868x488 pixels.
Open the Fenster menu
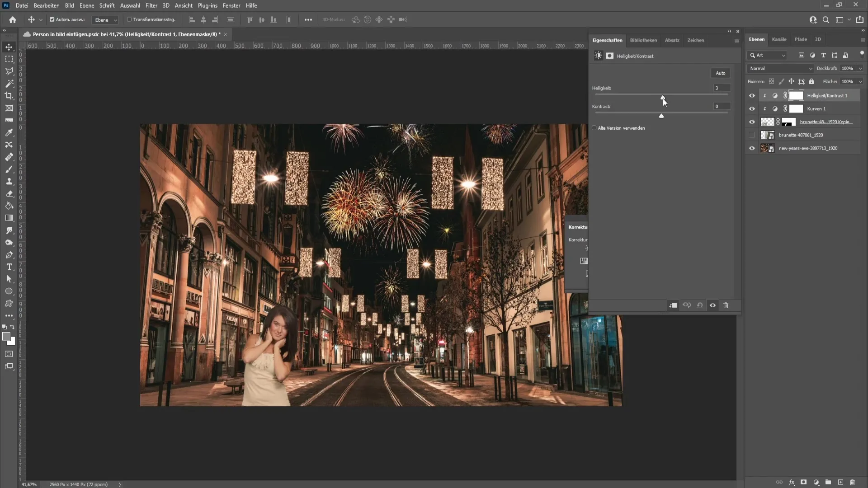231,5
